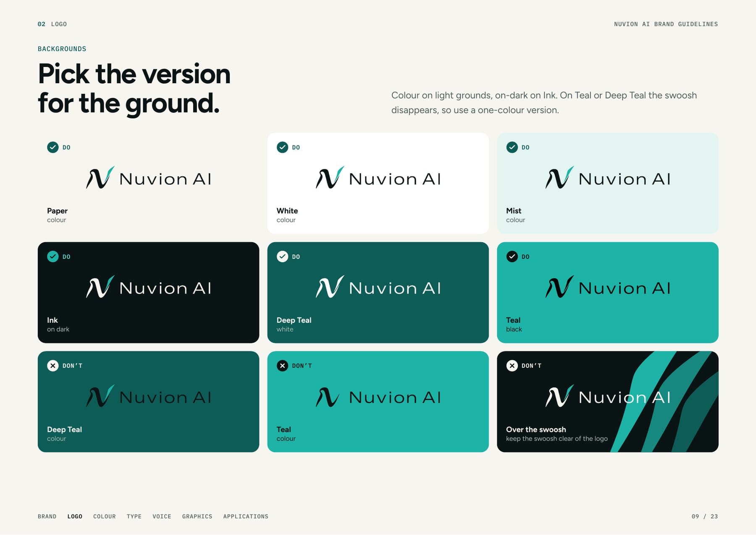Image resolution: width=756 pixels, height=535 pixels.
Task: Select the black logo on Teal DO card
Action: point(608,287)
